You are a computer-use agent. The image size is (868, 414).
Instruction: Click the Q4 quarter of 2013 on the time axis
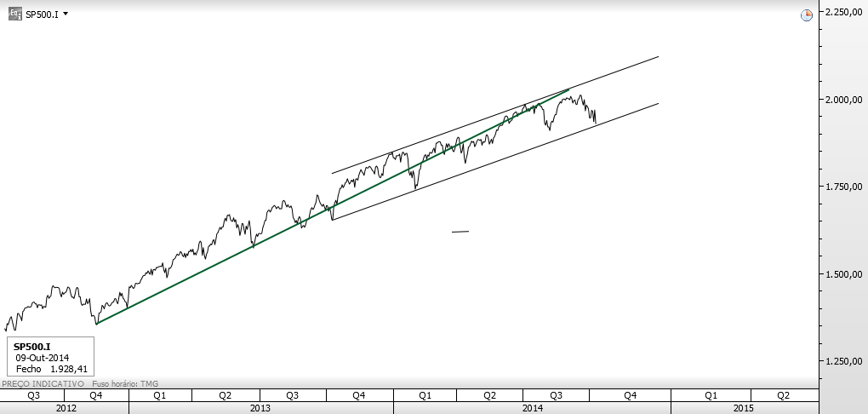pos(359,395)
